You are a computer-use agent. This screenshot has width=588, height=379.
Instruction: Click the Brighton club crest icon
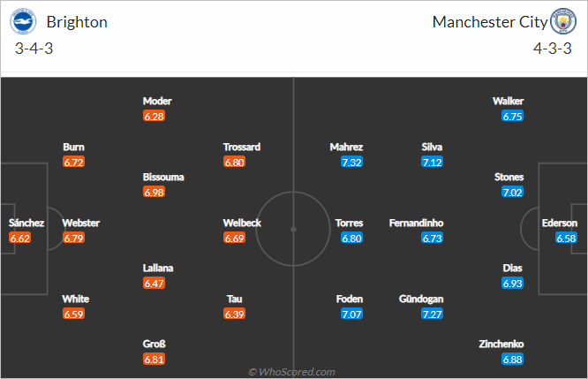(23, 21)
